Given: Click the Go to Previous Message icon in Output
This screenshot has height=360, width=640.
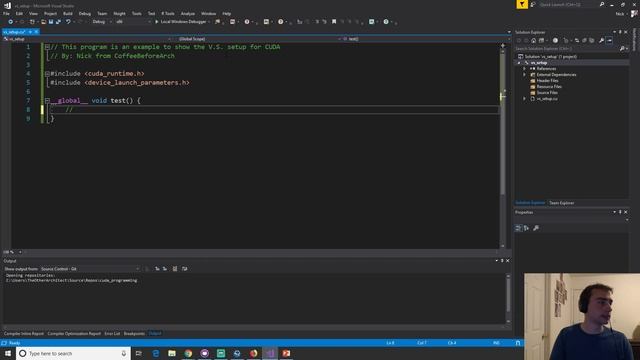Looking at the screenshot, I should [157, 269].
